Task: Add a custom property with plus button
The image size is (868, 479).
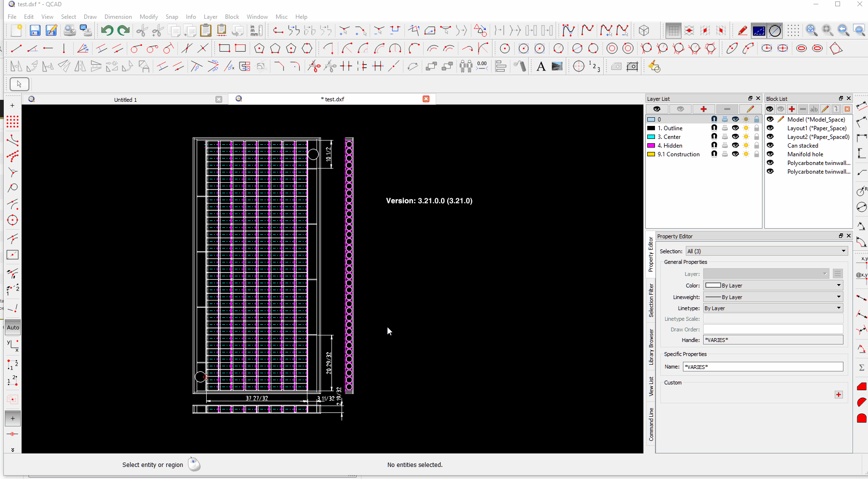Action: click(839, 395)
